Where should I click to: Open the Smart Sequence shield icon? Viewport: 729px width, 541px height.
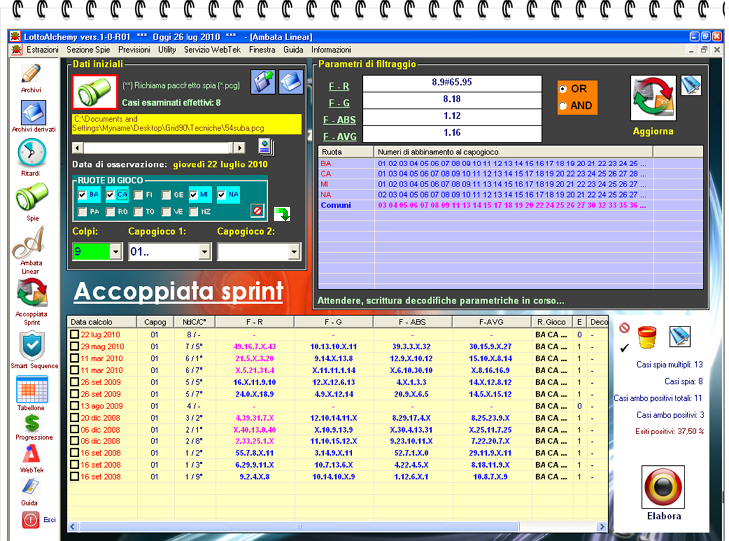[32, 346]
